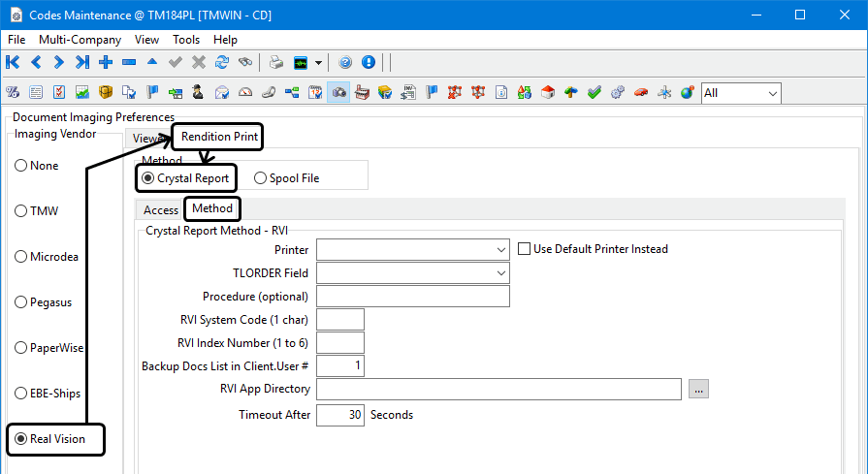
Task: Click the refresh icon in toolbar
Action: [222, 62]
